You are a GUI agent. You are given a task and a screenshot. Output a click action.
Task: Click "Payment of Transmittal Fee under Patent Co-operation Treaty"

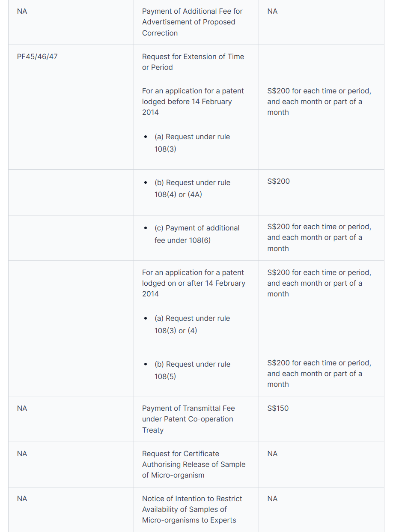point(188,419)
